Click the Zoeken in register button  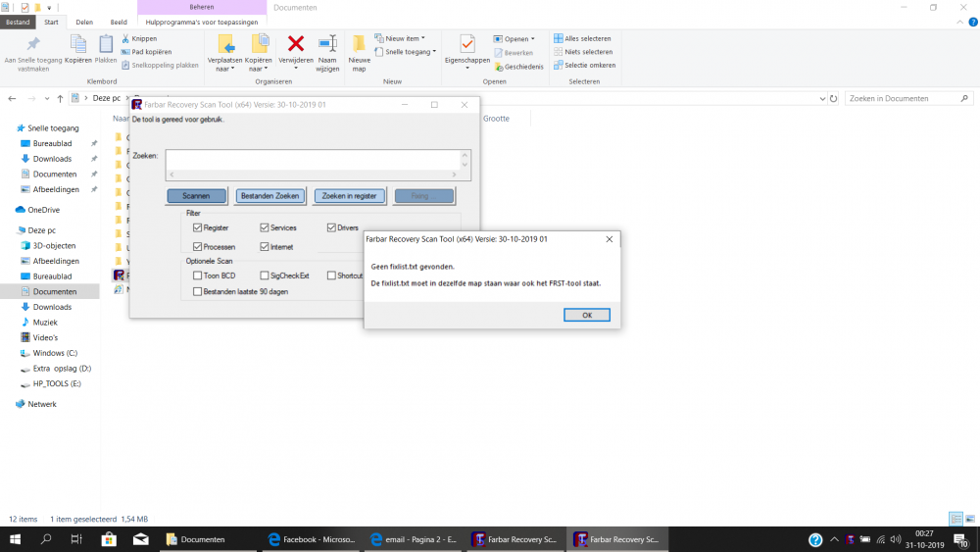pos(350,196)
